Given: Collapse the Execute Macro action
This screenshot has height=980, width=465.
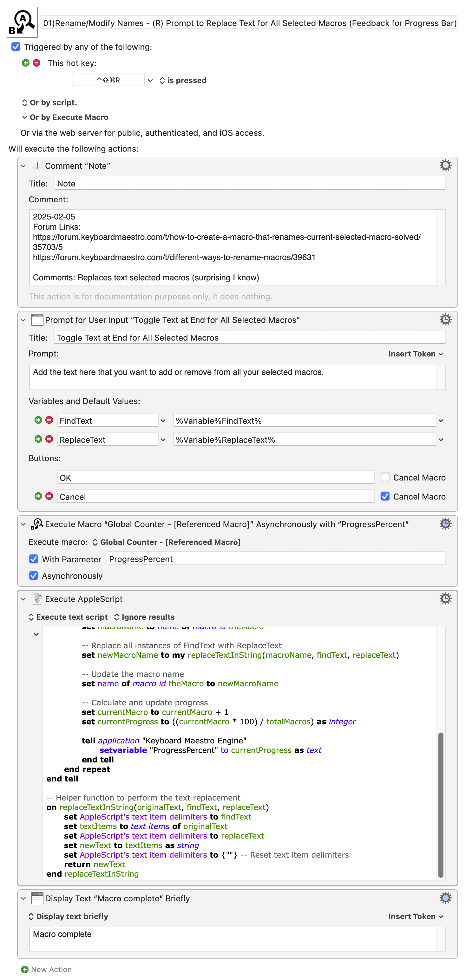Looking at the screenshot, I should (x=23, y=524).
